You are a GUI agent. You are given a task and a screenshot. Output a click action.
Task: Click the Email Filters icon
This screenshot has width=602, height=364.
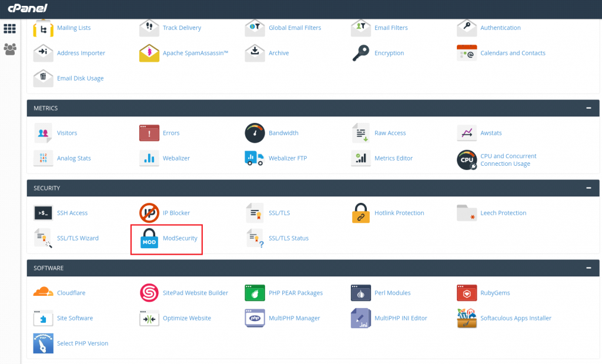pyautogui.click(x=361, y=28)
